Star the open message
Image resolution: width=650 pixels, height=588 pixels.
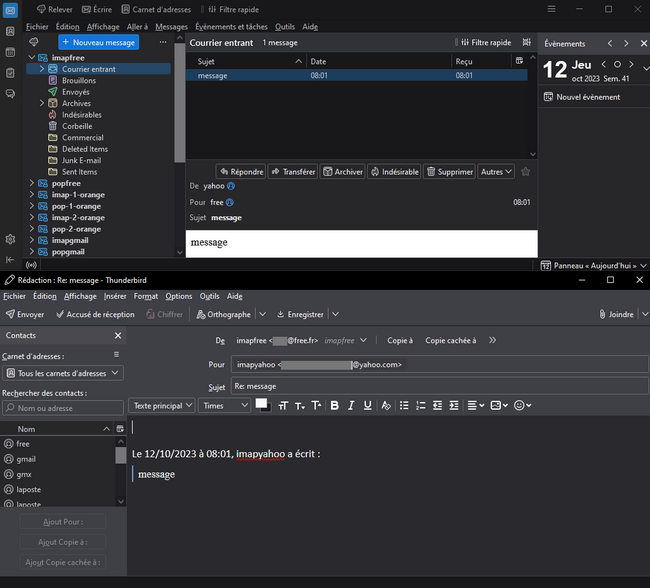(x=526, y=172)
